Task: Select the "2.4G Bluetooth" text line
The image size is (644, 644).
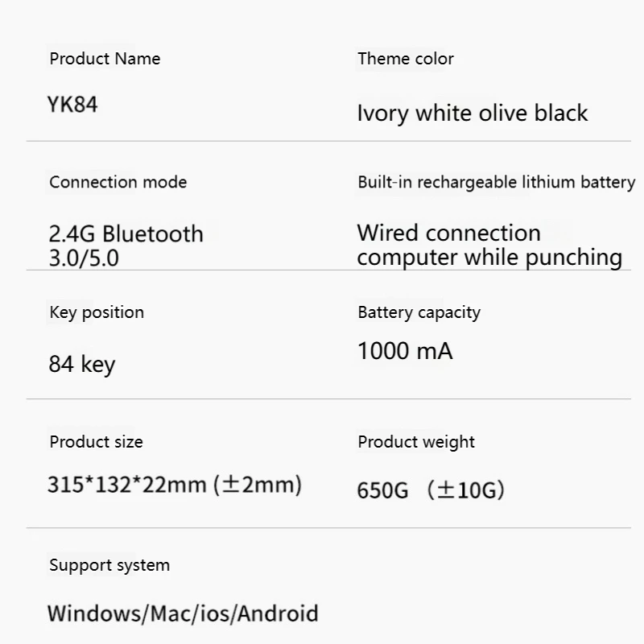Action: (x=126, y=234)
